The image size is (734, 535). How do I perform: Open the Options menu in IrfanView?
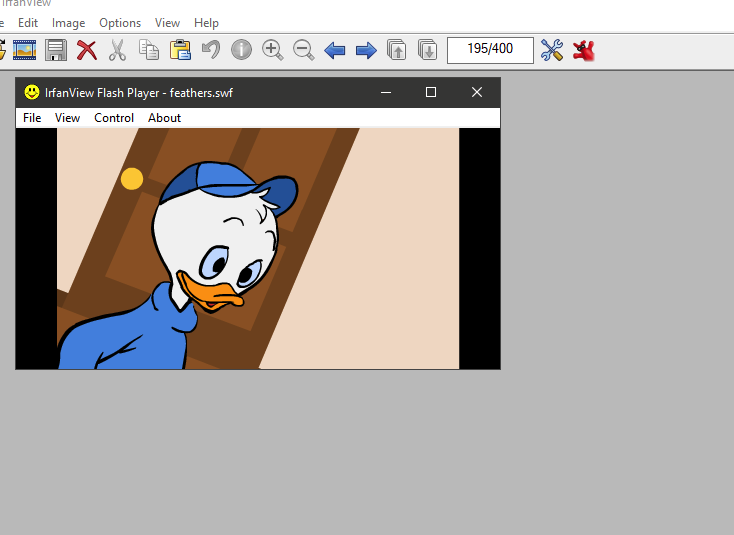(x=120, y=22)
